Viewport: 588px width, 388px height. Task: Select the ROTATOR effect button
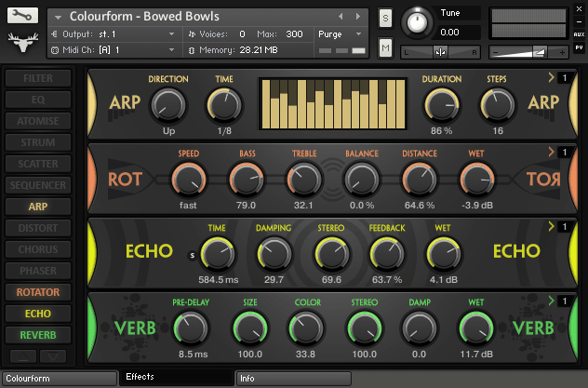(x=38, y=292)
